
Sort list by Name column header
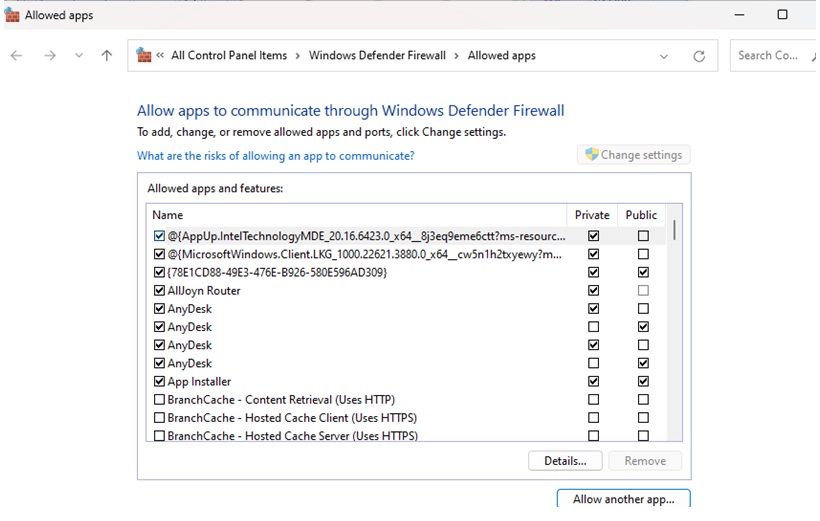coord(357,215)
